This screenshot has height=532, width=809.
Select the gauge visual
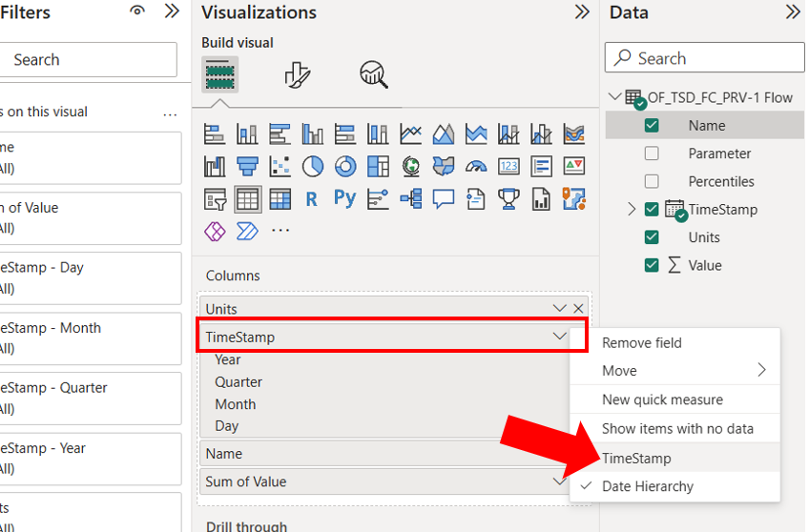pyautogui.click(x=476, y=167)
